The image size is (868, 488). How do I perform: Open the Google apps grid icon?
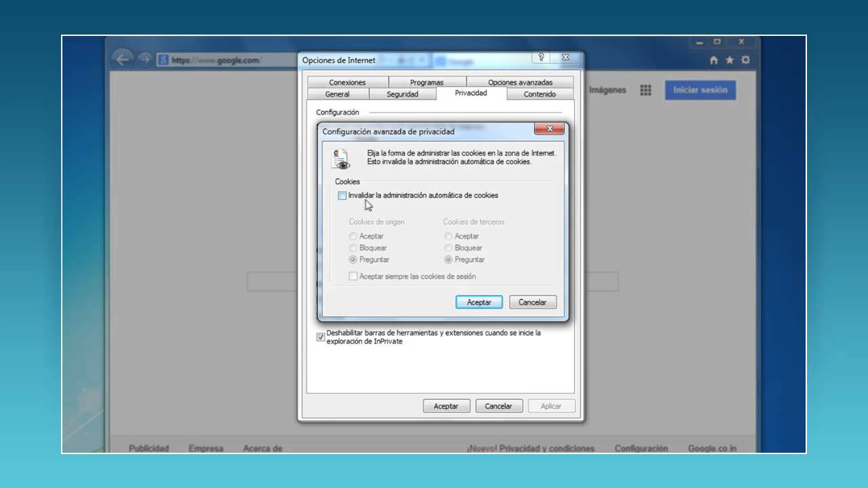(646, 90)
